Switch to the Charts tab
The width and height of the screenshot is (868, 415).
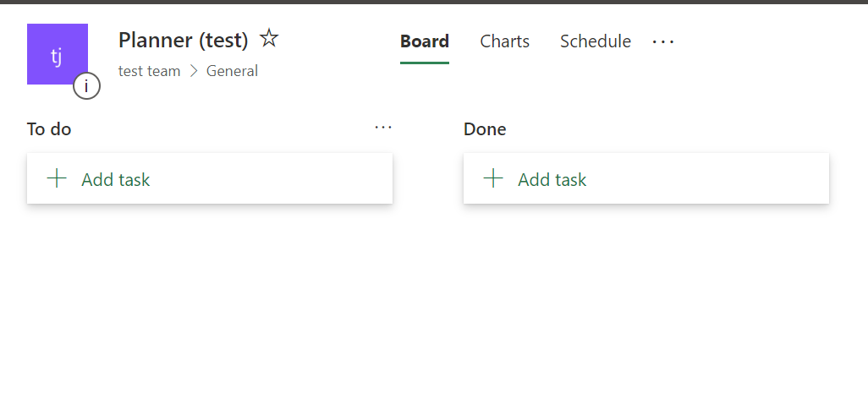[504, 41]
